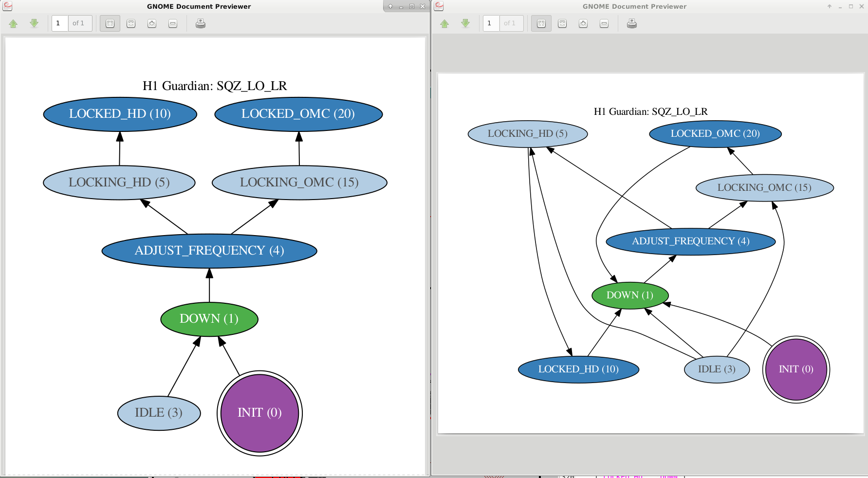Image resolution: width=868 pixels, height=478 pixels.
Task: Click the LOCKED_HD (10) node in left diagram
Action: [x=120, y=114]
